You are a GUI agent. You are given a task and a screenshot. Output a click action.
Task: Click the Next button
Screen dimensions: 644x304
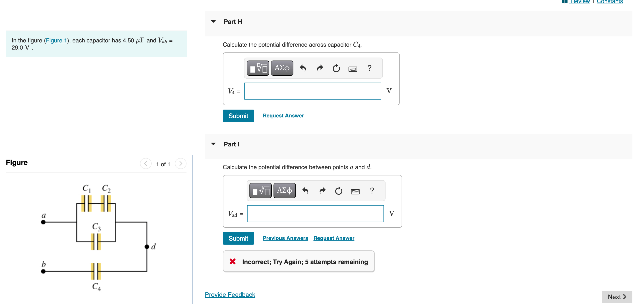point(616,297)
